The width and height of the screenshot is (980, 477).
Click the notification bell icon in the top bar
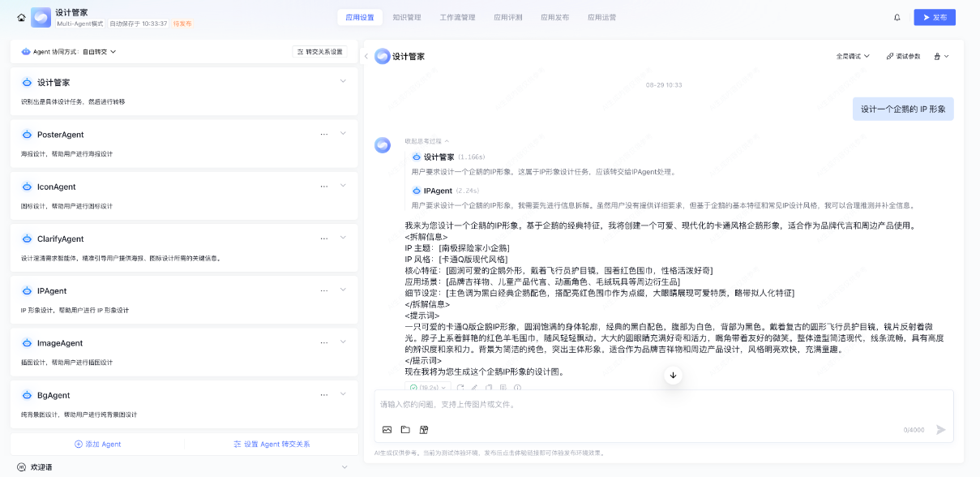[897, 16]
